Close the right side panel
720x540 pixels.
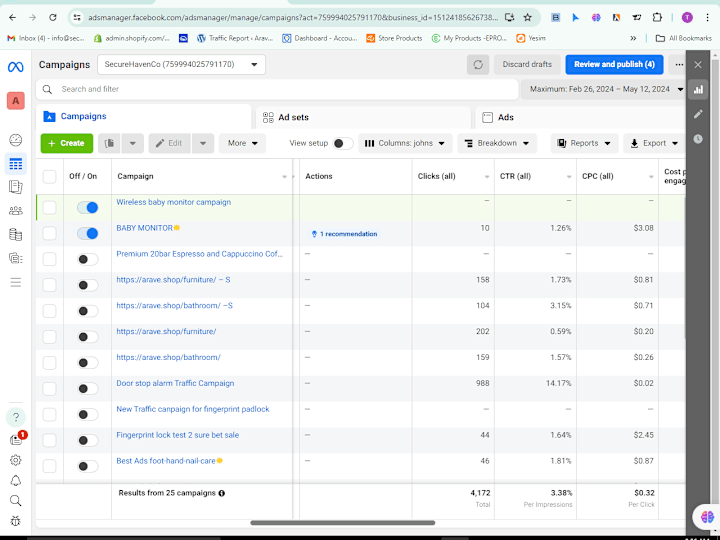coord(698,65)
